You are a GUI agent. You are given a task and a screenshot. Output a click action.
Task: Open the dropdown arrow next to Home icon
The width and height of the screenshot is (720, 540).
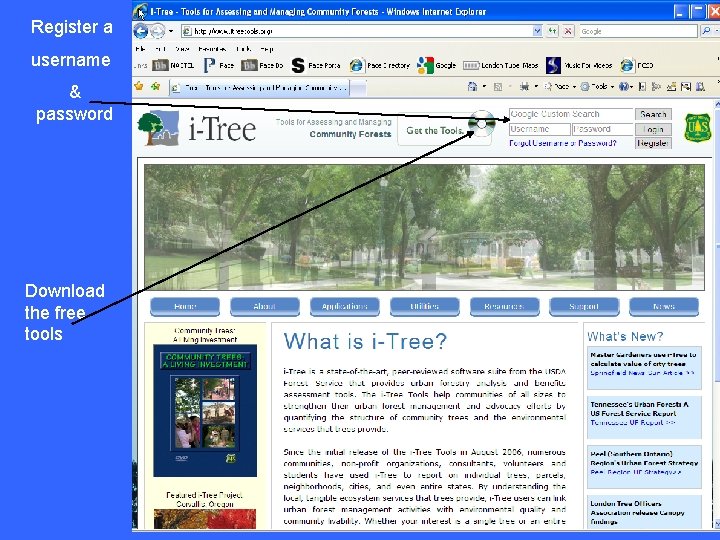[484, 86]
